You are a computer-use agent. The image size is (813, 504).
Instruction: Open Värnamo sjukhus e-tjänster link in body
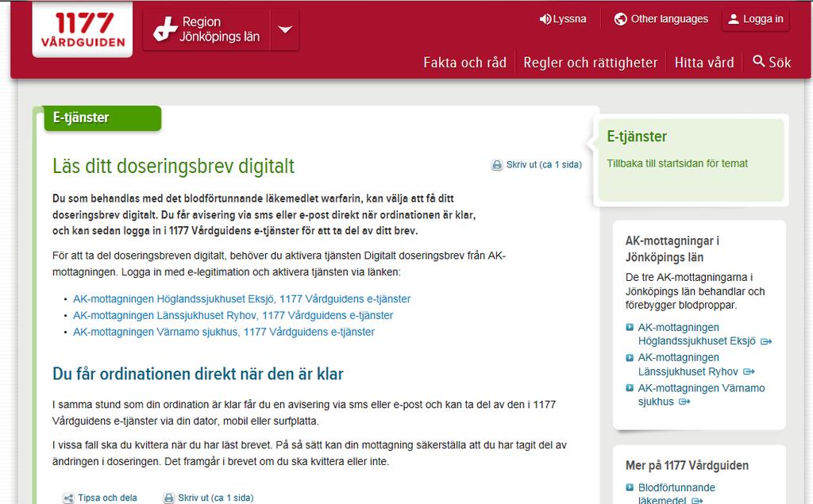click(223, 332)
